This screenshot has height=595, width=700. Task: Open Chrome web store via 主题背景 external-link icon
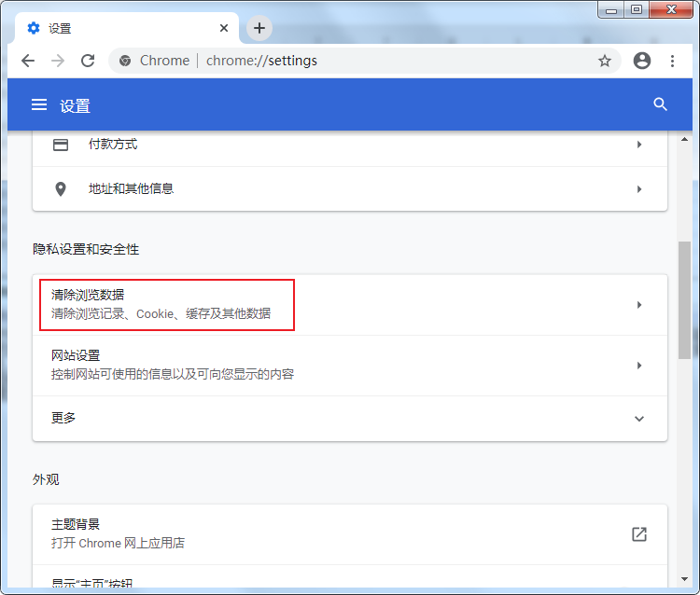(x=639, y=533)
